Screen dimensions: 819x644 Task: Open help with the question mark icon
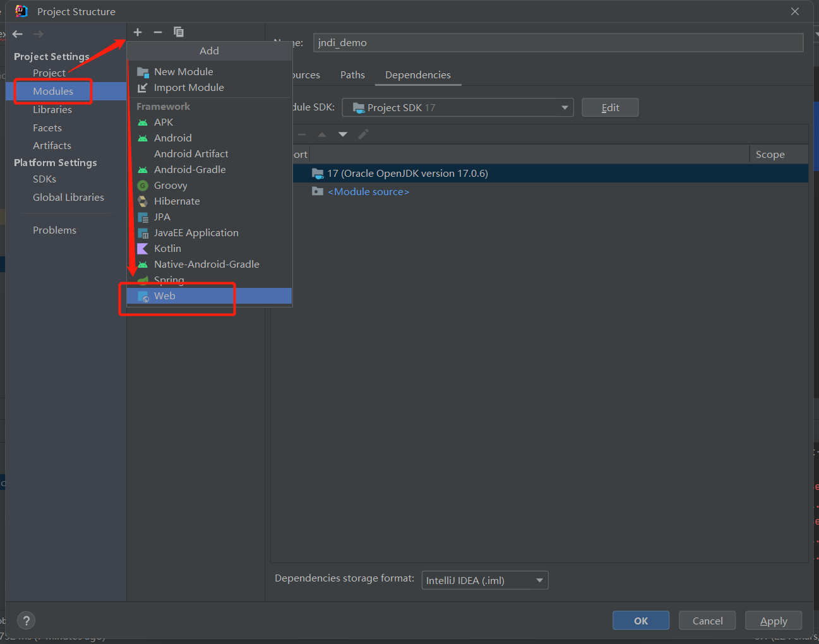pyautogui.click(x=27, y=621)
